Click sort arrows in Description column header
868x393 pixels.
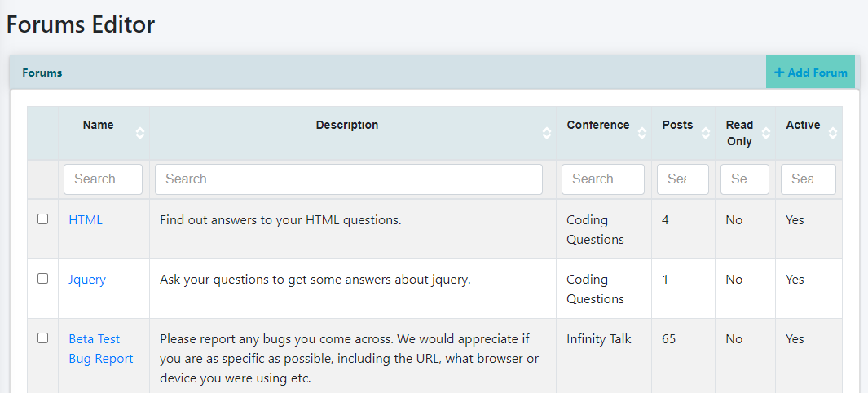[x=547, y=133]
